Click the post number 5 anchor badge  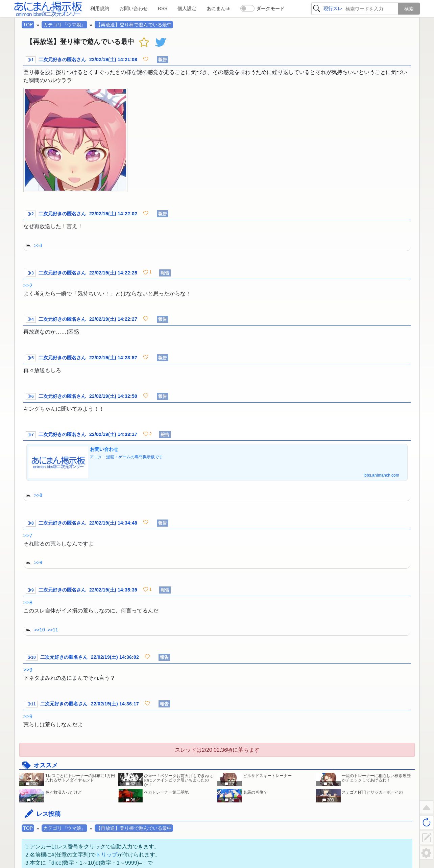coord(31,358)
